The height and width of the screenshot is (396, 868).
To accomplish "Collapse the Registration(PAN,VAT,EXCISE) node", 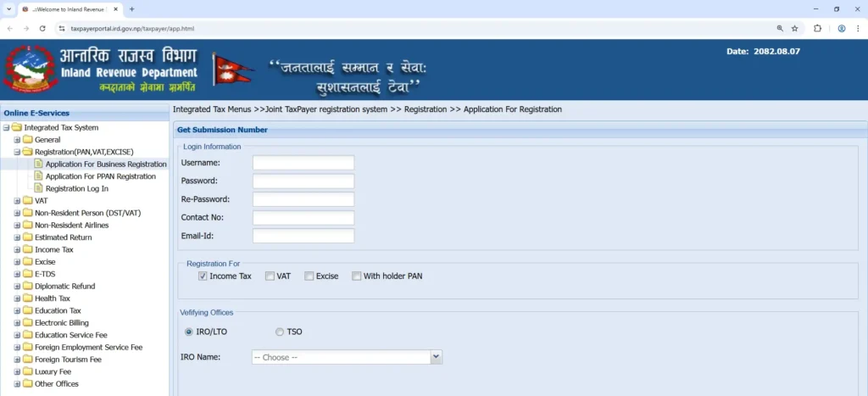I will (17, 153).
